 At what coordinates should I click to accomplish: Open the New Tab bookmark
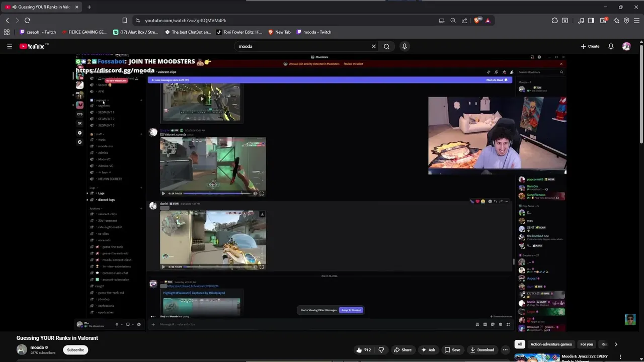pyautogui.click(x=279, y=32)
